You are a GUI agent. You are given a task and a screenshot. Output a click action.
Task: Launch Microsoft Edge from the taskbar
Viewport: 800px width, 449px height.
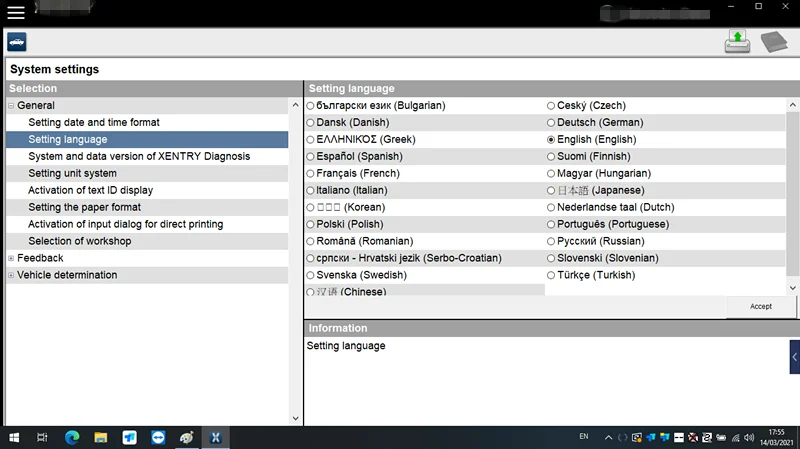click(x=72, y=438)
